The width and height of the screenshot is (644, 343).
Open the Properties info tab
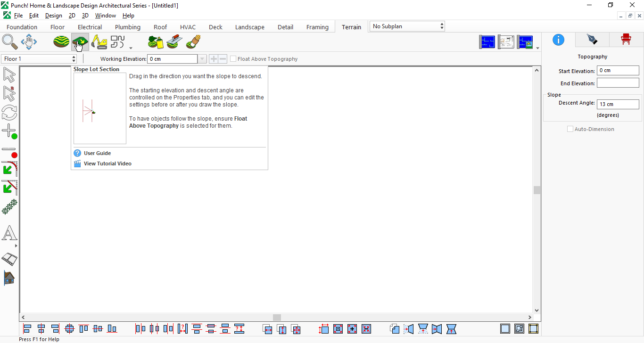click(558, 40)
